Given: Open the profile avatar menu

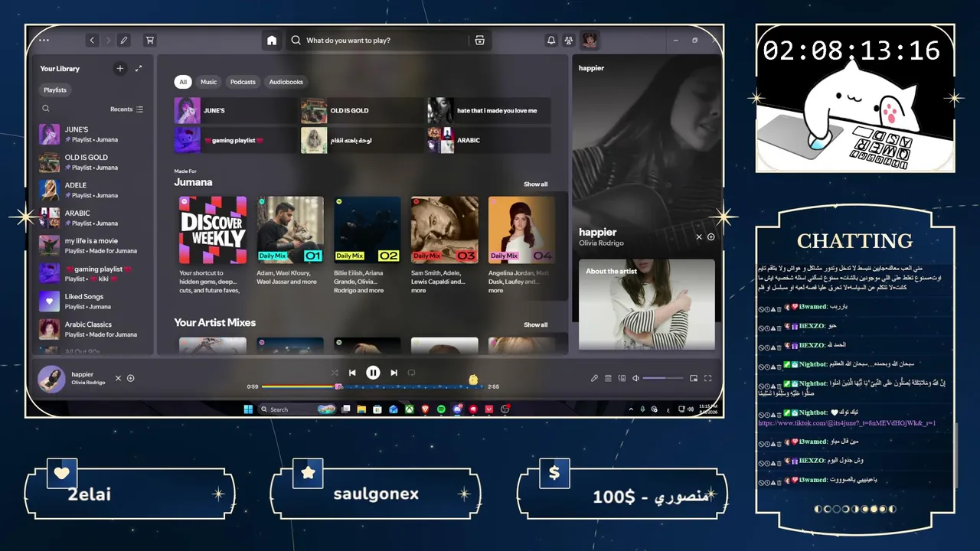Looking at the screenshot, I should pyautogui.click(x=590, y=41).
